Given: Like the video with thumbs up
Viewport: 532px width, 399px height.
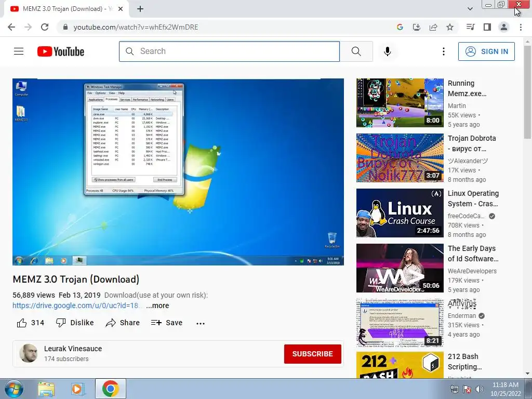Looking at the screenshot, I should (31, 323).
